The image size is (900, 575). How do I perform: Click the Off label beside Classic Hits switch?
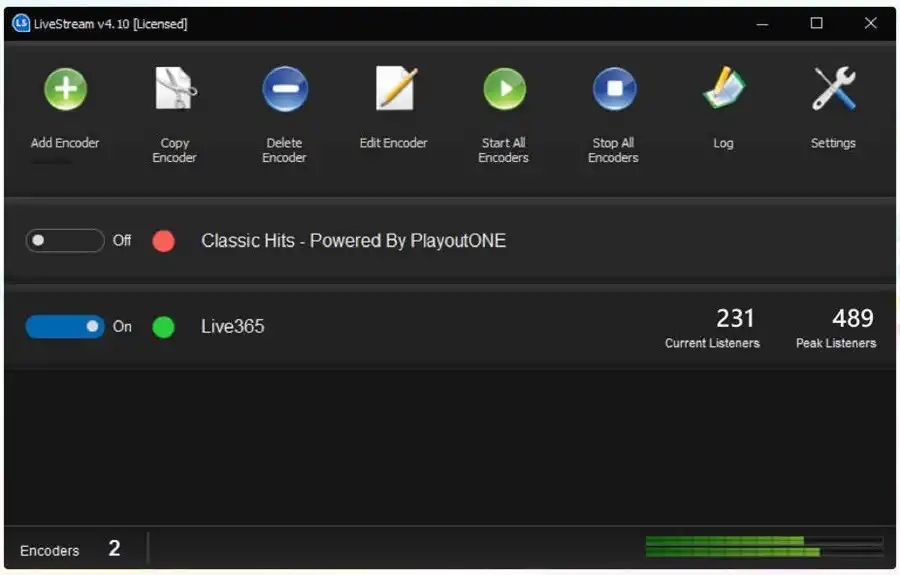pyautogui.click(x=122, y=240)
